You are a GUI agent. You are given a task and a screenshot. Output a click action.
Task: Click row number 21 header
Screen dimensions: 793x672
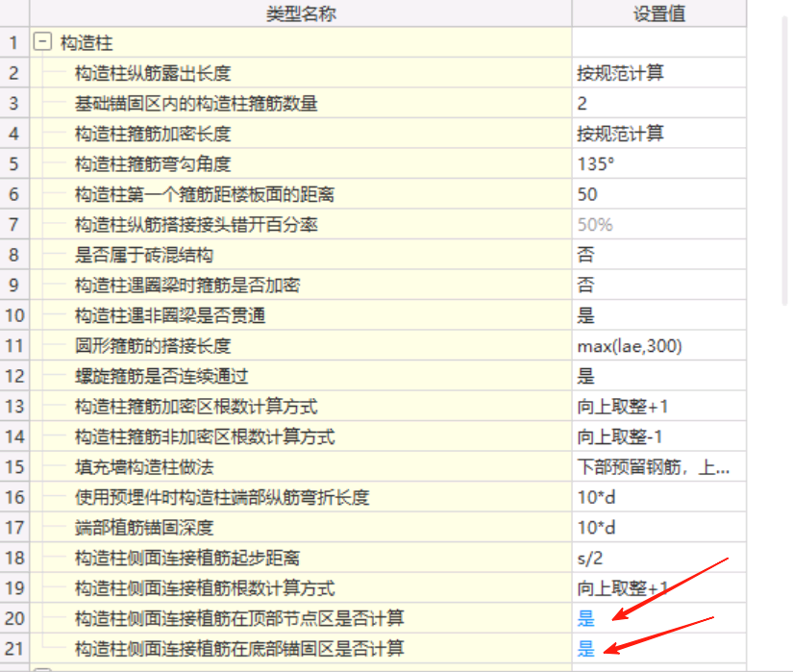14,649
